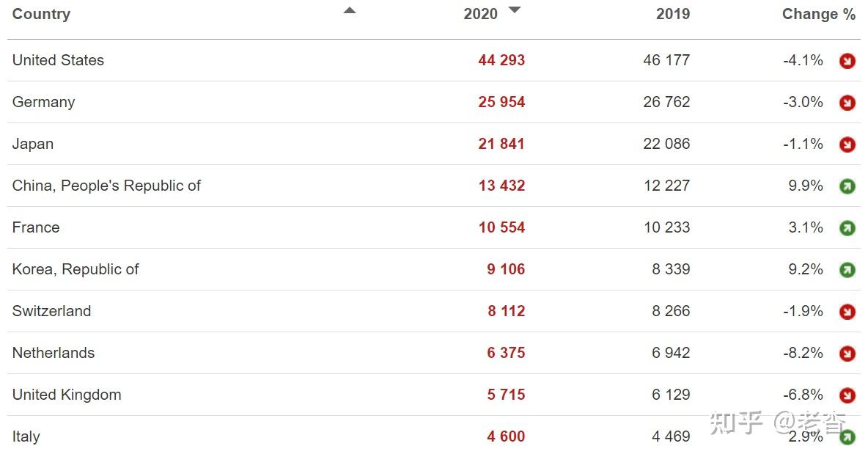
Task: Click the Korea, Republic of name
Action: (76, 269)
